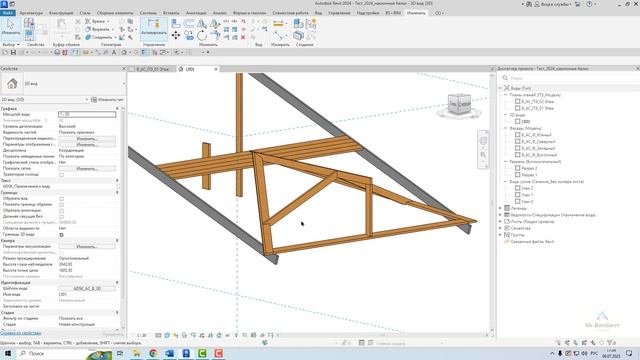
Task: Collapse the Графика properties section
Action: pyautogui.click(x=117, y=109)
